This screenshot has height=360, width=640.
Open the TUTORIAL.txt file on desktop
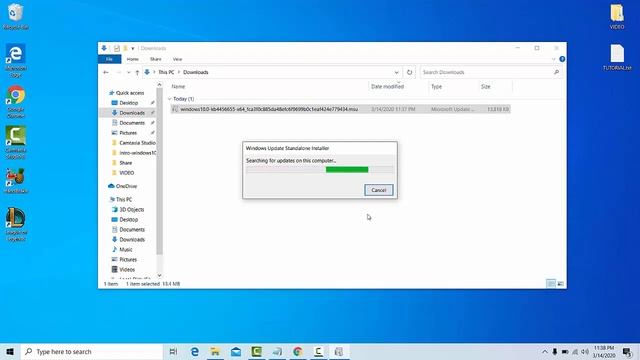coord(617,58)
